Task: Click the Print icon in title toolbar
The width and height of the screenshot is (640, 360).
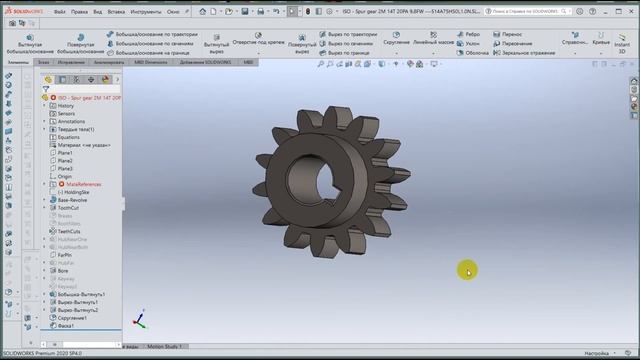Action: (260, 11)
